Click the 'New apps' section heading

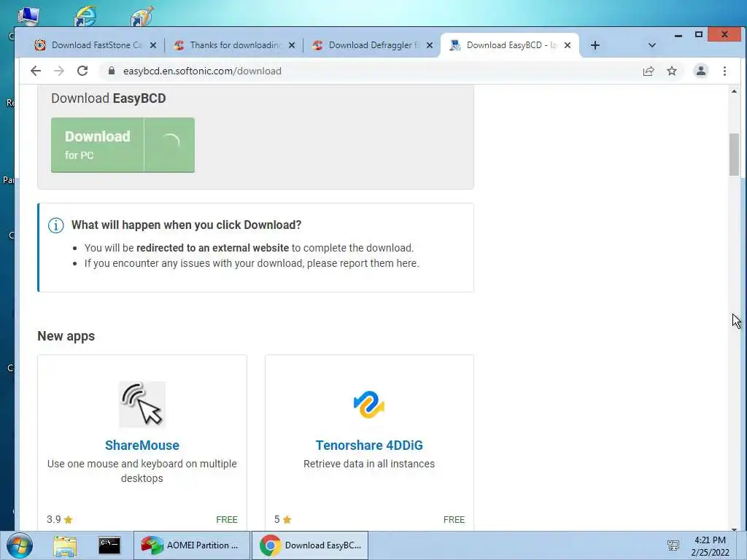(x=66, y=336)
